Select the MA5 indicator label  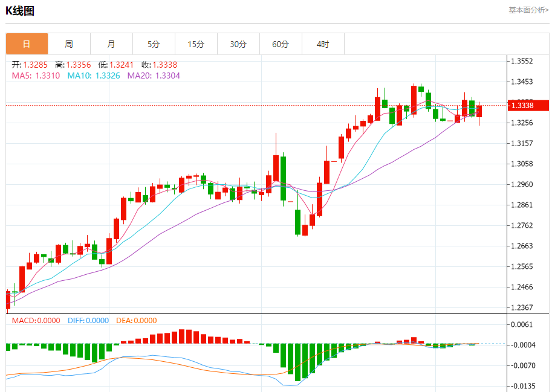(36, 76)
